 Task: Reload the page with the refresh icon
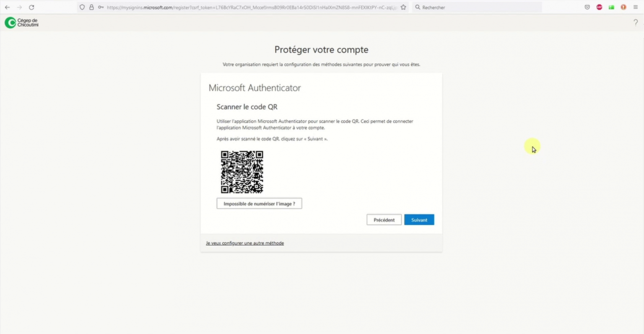31,7
